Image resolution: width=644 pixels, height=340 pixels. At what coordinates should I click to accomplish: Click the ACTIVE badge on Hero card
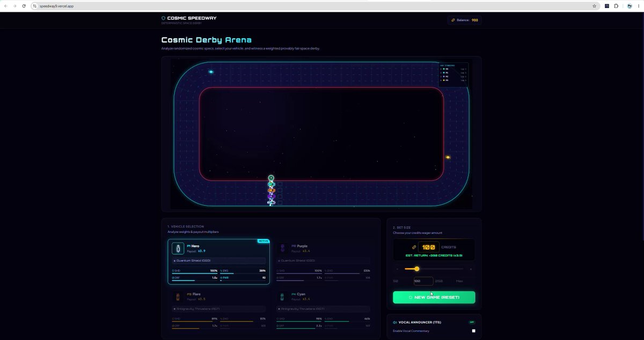pyautogui.click(x=263, y=241)
